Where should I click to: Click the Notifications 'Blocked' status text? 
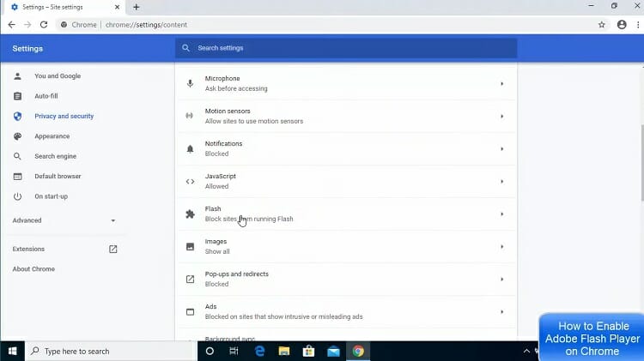pyautogui.click(x=216, y=153)
